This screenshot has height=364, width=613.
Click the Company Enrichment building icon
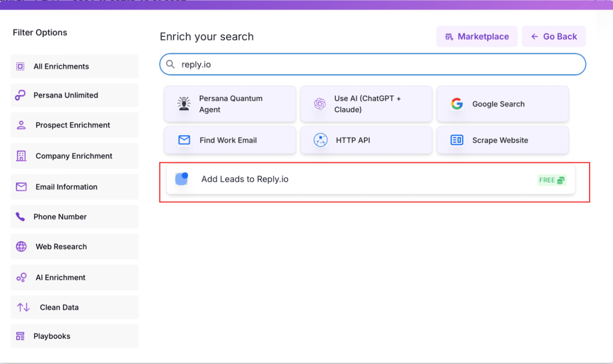[21, 156]
